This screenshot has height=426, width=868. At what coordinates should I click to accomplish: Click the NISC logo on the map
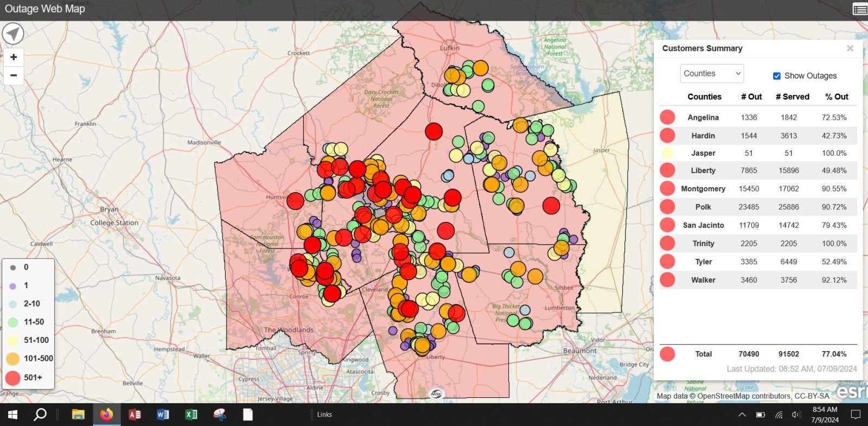[437, 394]
